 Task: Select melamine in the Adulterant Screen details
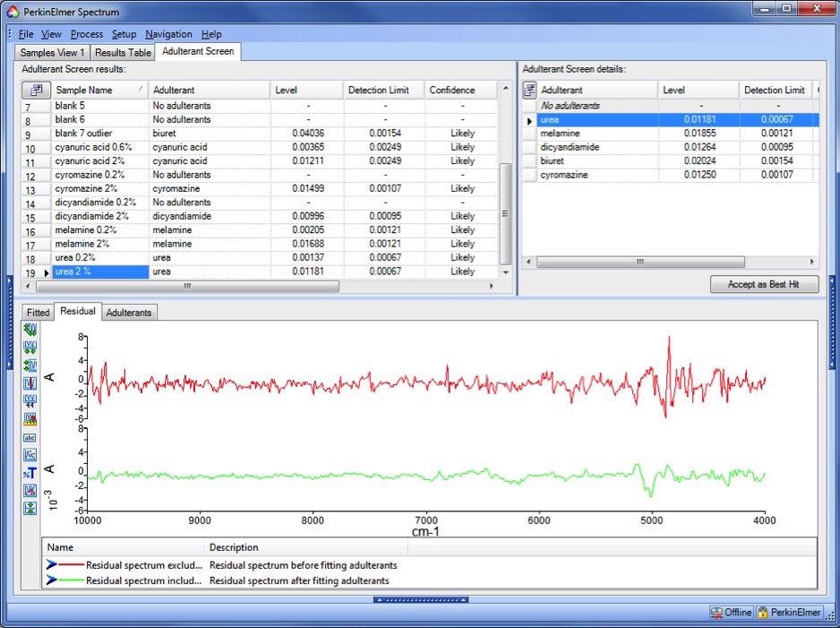[671, 133]
